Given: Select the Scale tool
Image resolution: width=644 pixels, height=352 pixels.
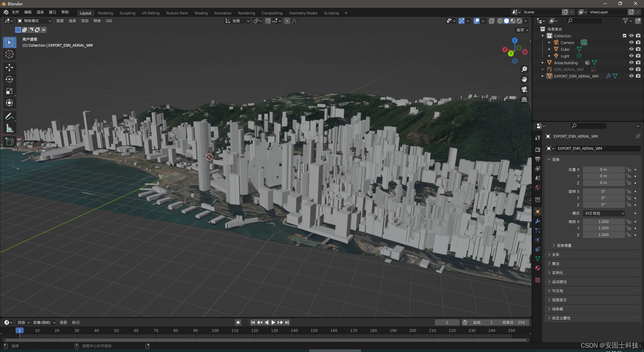Looking at the screenshot, I should tap(9, 91).
